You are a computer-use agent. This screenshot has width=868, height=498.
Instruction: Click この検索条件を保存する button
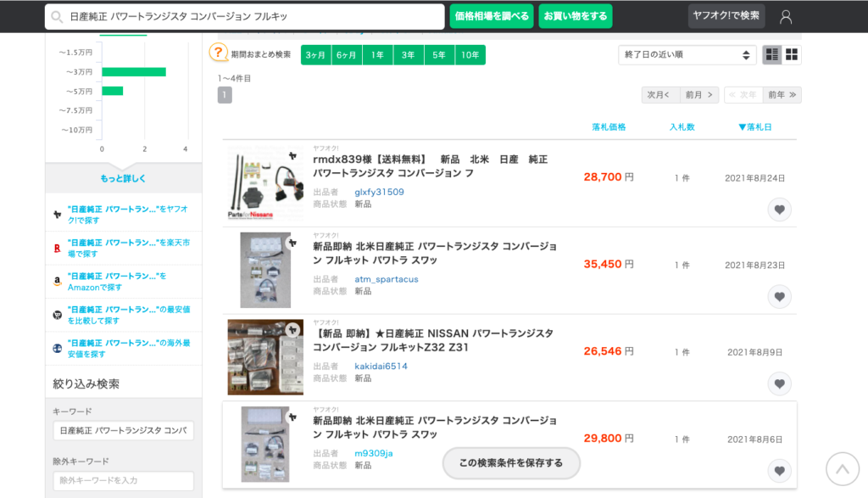coord(511,463)
